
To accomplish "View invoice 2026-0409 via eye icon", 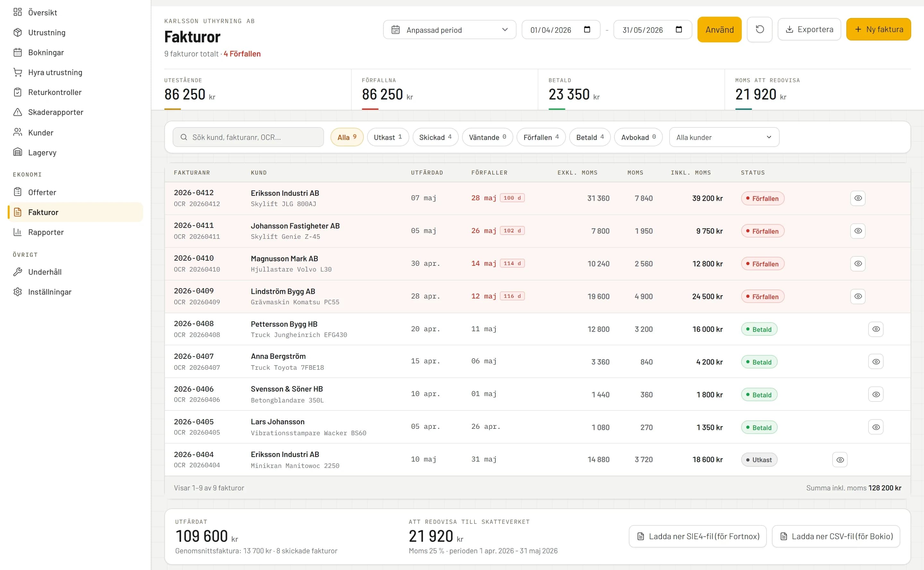I will point(858,296).
